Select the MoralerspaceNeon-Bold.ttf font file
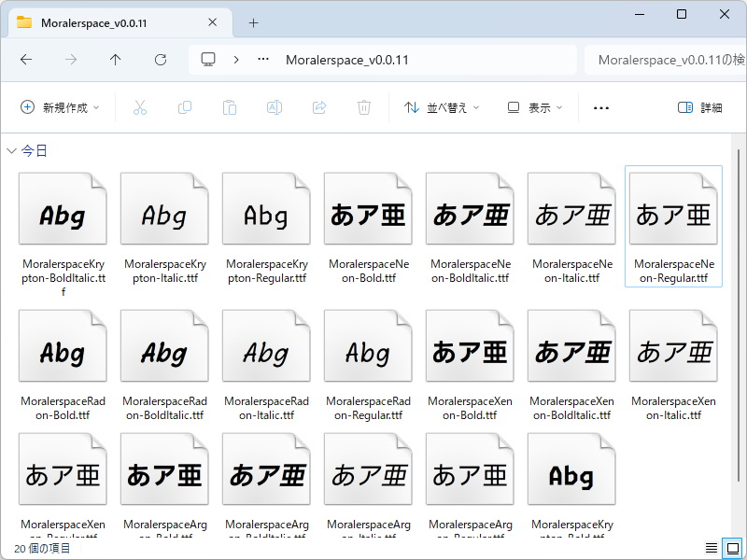The image size is (747, 560). [368, 207]
